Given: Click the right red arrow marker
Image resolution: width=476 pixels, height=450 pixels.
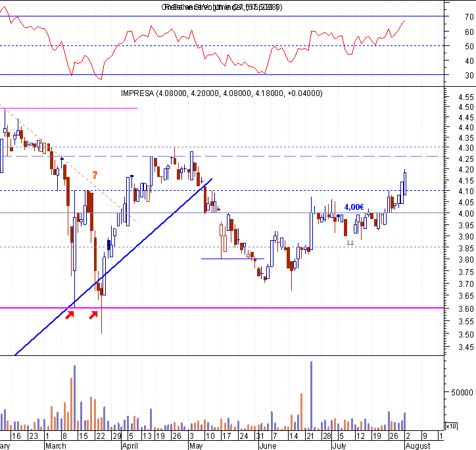Looking at the screenshot, I should (x=93, y=314).
